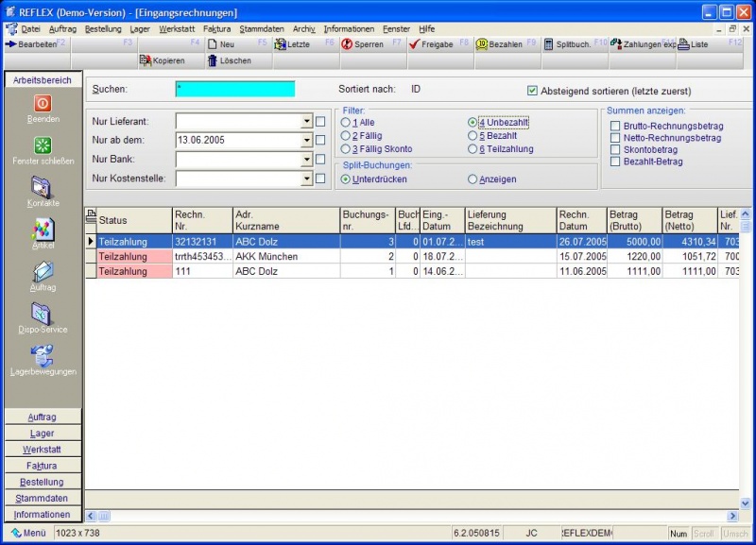Click the Betrag (Brutto) column header
The height and width of the screenshot is (545, 756).
[x=634, y=220]
